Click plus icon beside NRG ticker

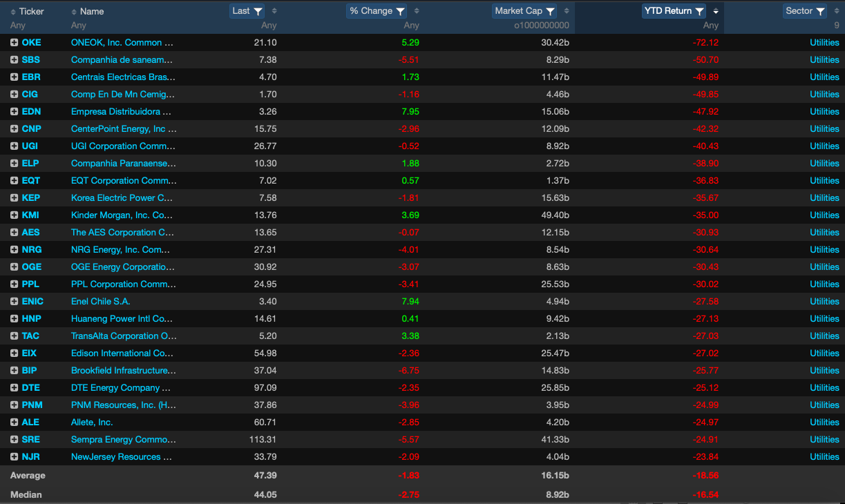click(14, 250)
